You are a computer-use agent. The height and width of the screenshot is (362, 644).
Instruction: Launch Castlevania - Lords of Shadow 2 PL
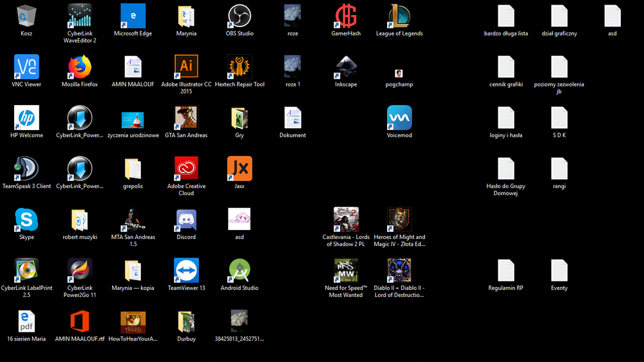(x=346, y=220)
